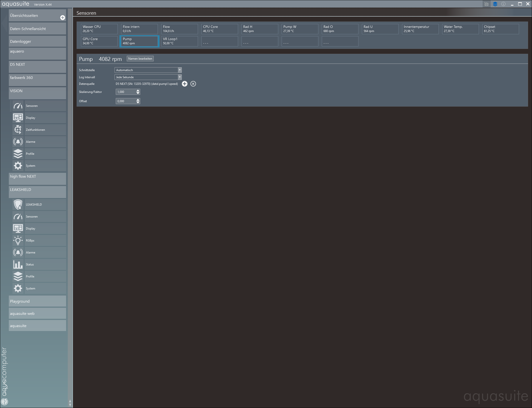Open LEAKSHIELD Status bar chart icon
This screenshot has width=532, height=408.
[18, 265]
